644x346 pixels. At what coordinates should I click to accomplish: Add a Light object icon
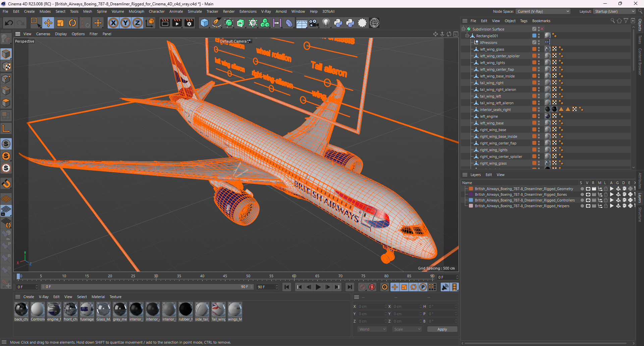(326, 23)
